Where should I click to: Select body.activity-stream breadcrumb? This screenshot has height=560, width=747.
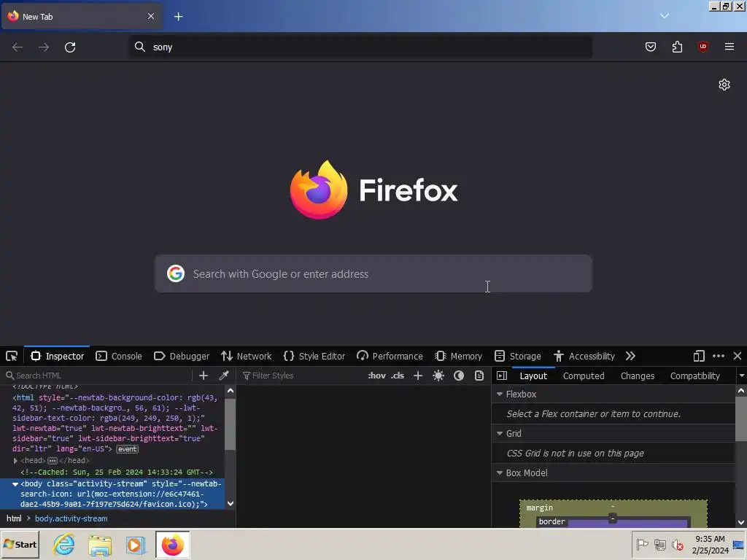[71, 518]
